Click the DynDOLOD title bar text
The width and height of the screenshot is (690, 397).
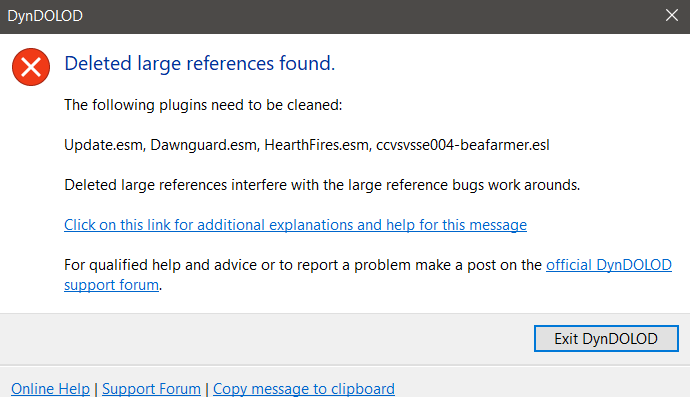coord(45,16)
